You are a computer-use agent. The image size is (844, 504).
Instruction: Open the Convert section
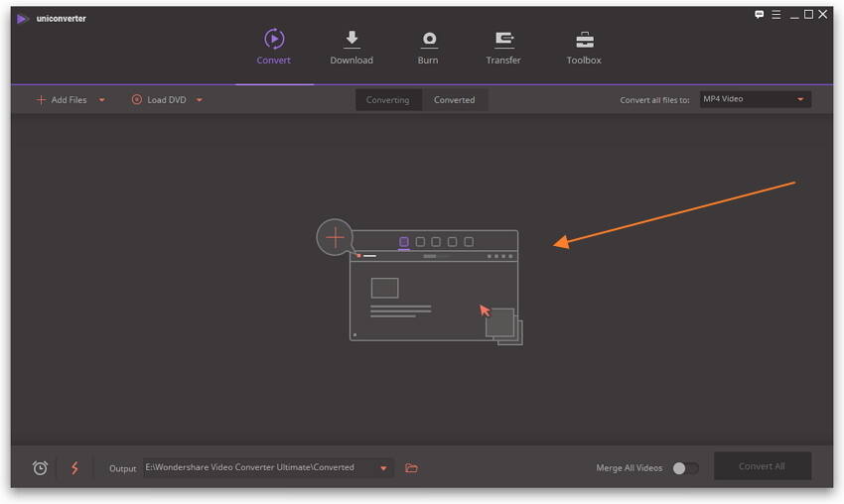pos(274,48)
